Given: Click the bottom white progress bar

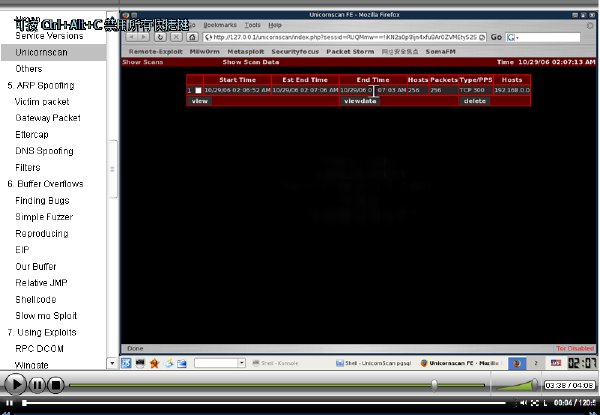Looking at the screenshot, I should point(264,403).
